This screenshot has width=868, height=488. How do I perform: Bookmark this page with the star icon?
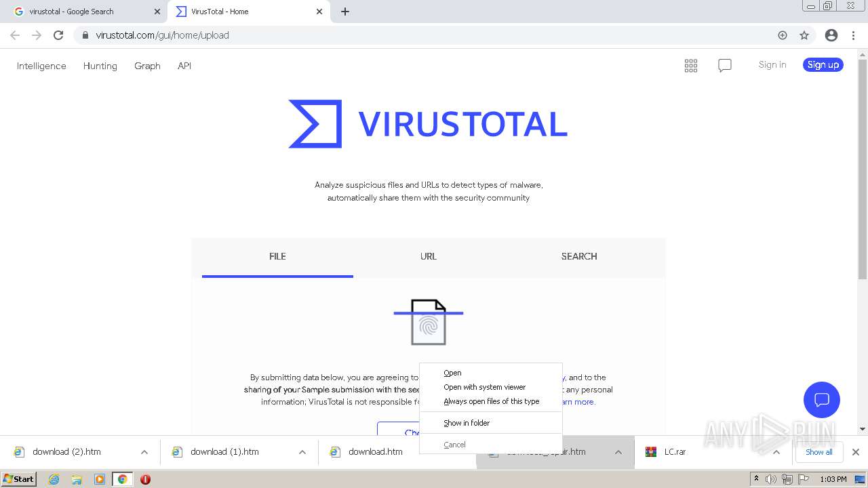[x=804, y=35]
